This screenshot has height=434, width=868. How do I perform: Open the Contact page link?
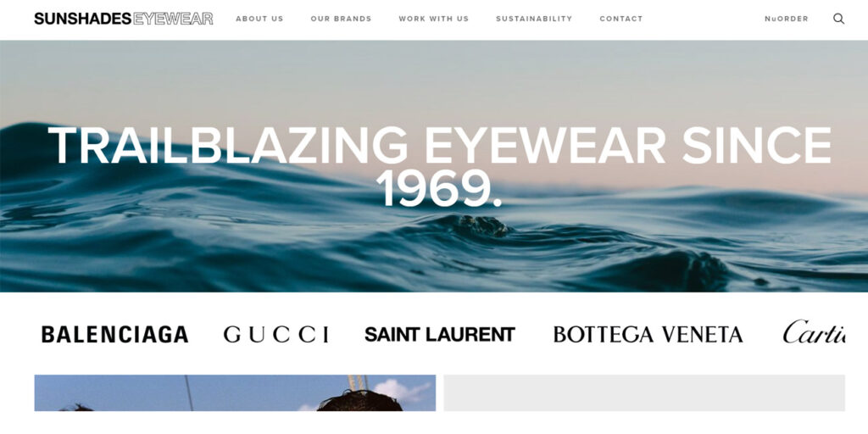pos(621,19)
